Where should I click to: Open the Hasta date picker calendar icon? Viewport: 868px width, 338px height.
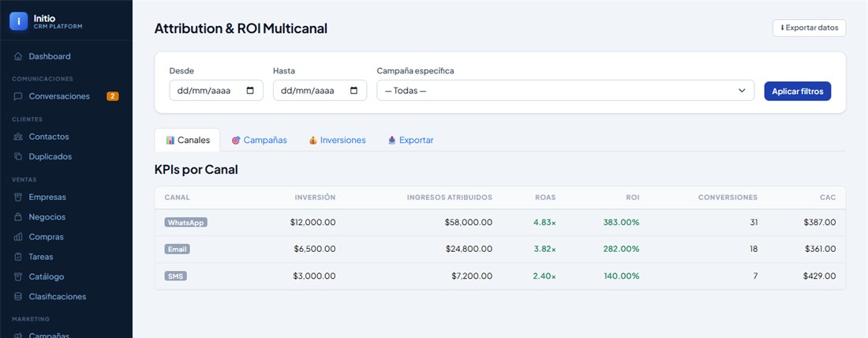(x=354, y=90)
